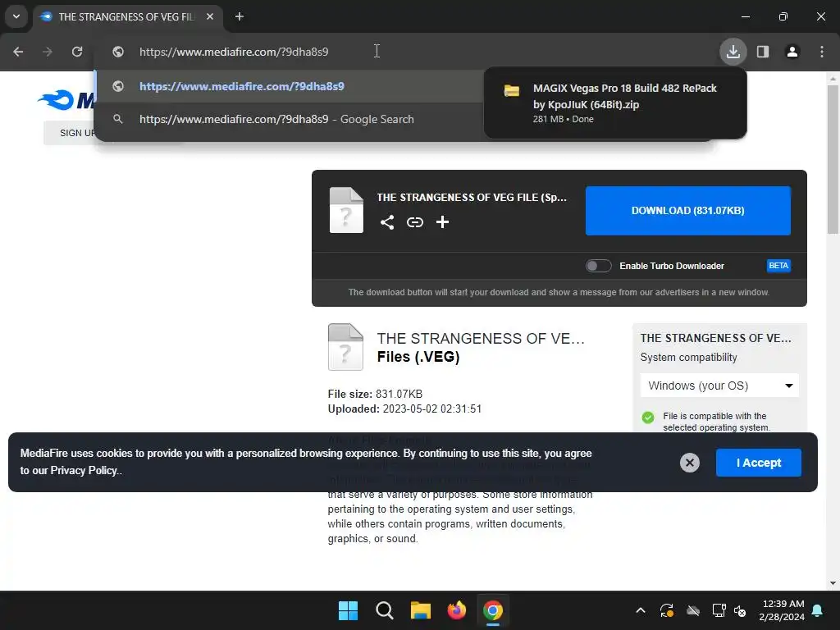Screen dimensions: 840x630
Task: Click the MediaFire logo
Action: click(x=67, y=99)
